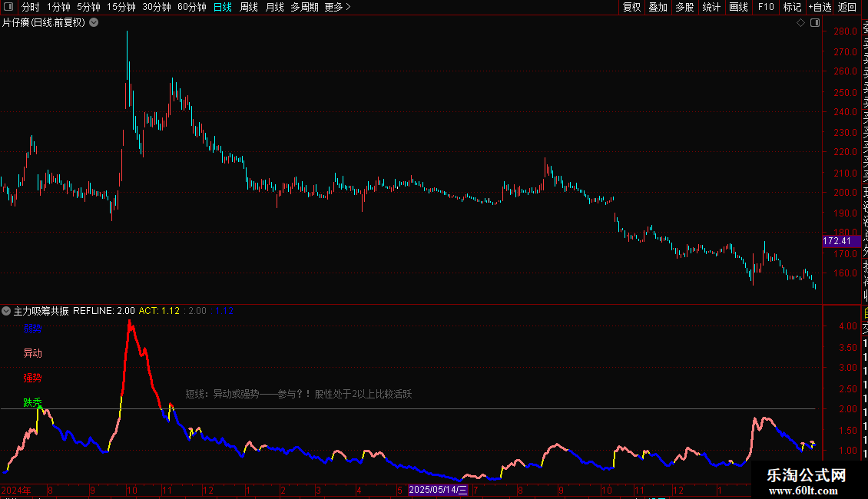Select the 日线 daily tab

[x=223, y=7]
